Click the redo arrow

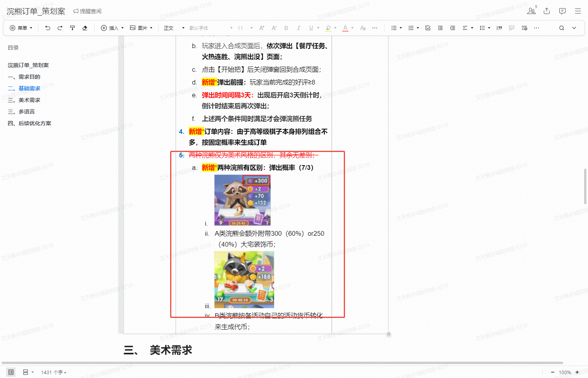(60, 28)
